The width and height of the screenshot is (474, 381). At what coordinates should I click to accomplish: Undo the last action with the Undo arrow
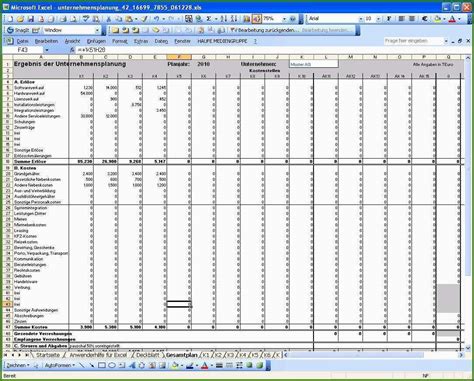point(156,19)
